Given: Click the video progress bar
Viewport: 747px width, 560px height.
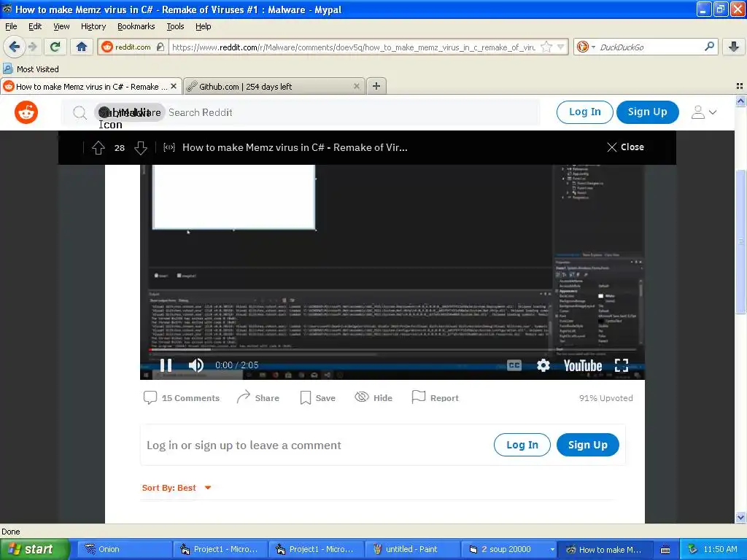Looking at the screenshot, I should 392,350.
